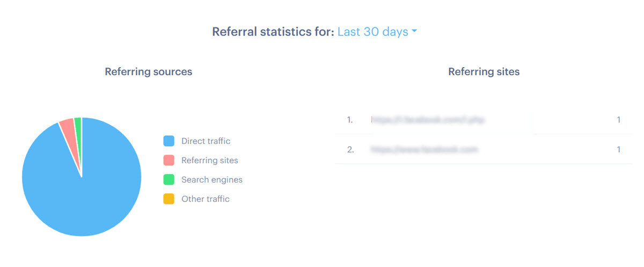Click the second referring site's visit count
The width and height of the screenshot is (644, 267).
click(x=618, y=149)
